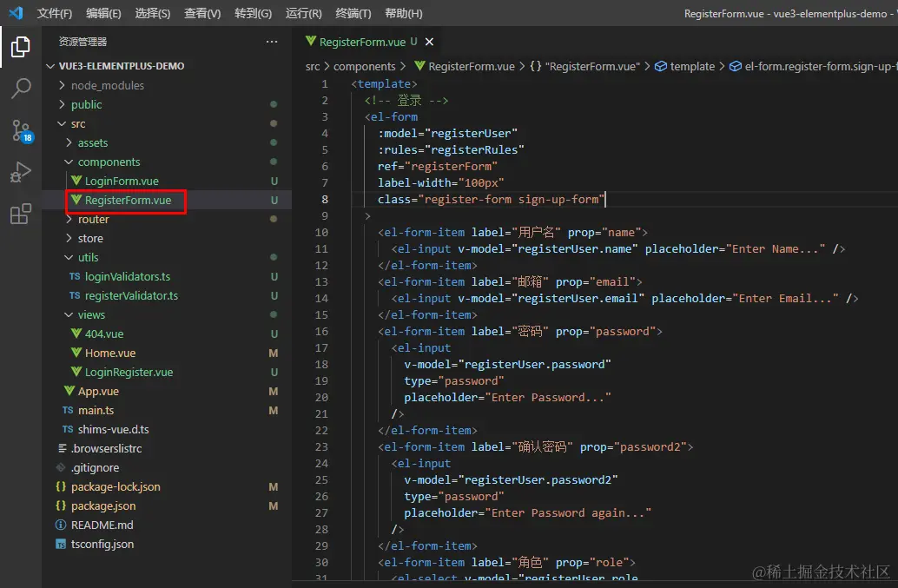Select the RegisterForm.vue editor tab
The width and height of the screenshot is (898, 588).
(x=362, y=42)
